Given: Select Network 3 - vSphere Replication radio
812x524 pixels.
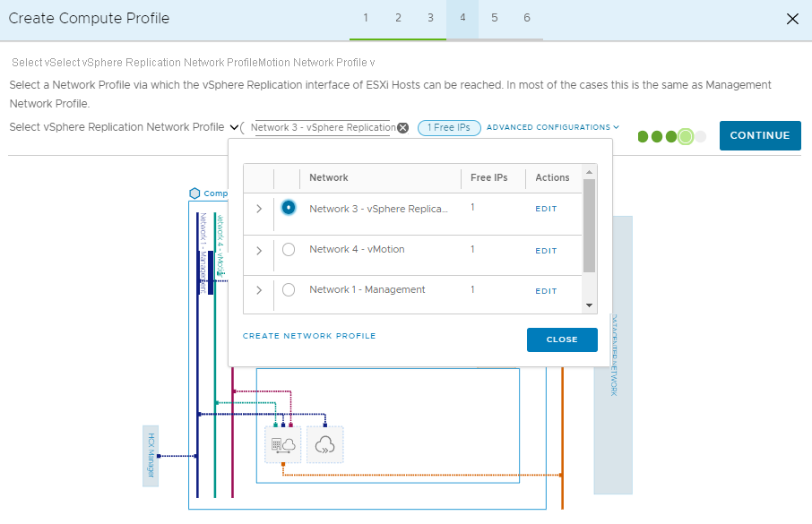Looking at the screenshot, I should pyautogui.click(x=289, y=208).
